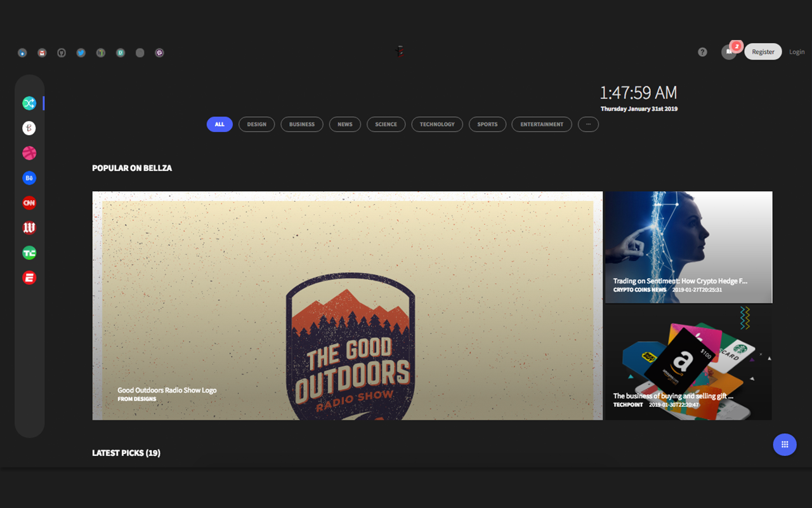
Task: Open the GitHub shortcut icon
Action: 62,53
